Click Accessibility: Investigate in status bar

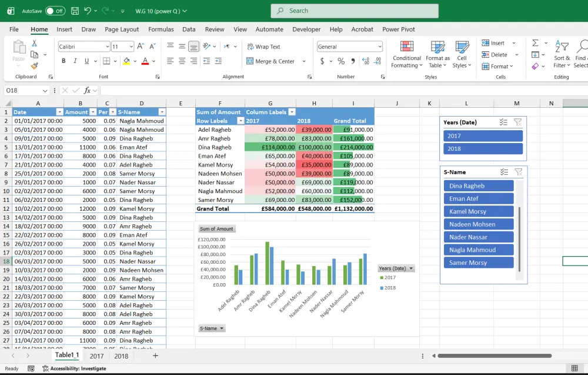74,369
